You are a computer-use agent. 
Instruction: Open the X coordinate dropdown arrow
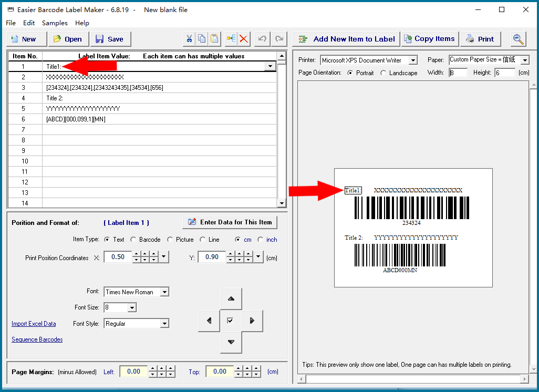[x=163, y=256]
